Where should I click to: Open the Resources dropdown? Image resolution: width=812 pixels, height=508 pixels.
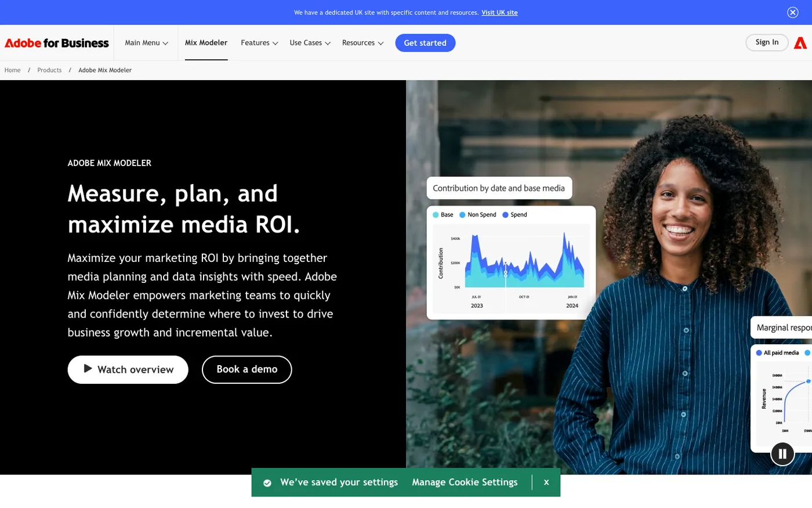[x=362, y=43]
